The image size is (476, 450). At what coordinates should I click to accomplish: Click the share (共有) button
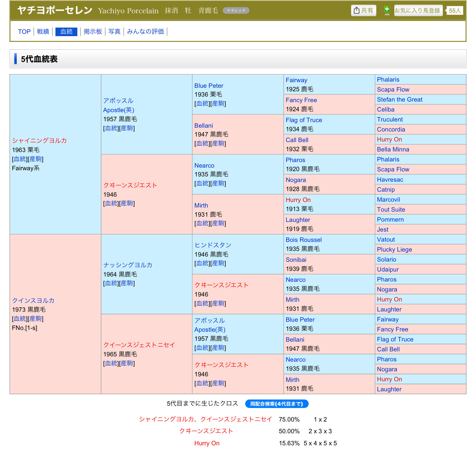[x=363, y=11]
